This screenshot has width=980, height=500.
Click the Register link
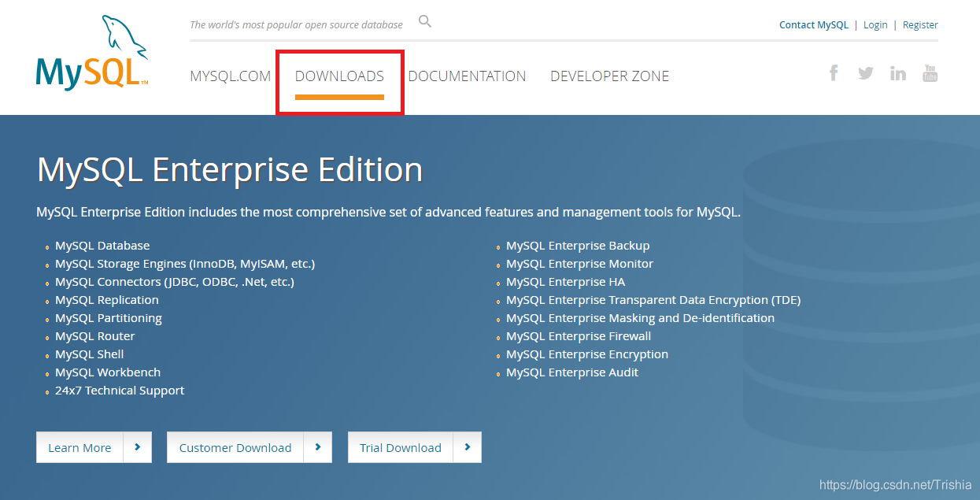click(x=920, y=25)
